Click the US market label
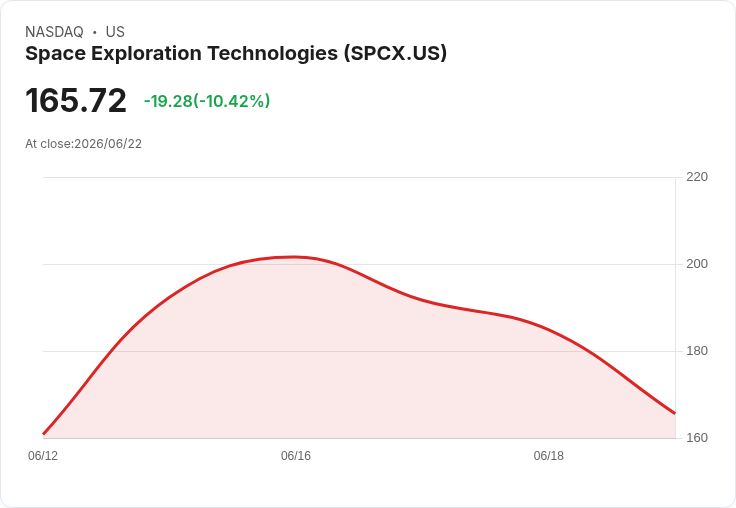The width and height of the screenshot is (736, 508). click(x=115, y=32)
